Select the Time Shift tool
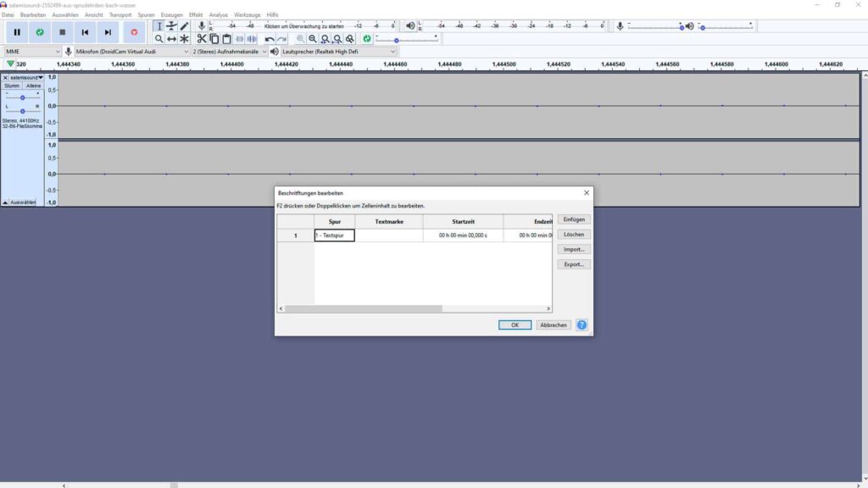This screenshot has width=868, height=488. click(171, 39)
